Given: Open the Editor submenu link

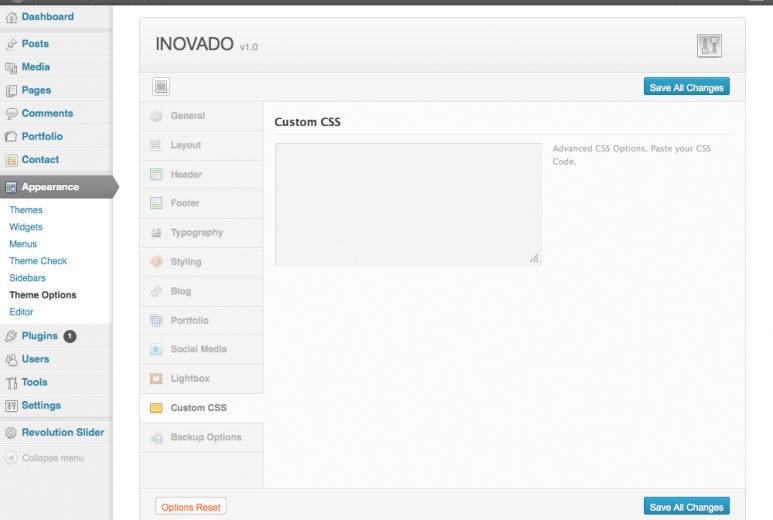Looking at the screenshot, I should [21, 312].
